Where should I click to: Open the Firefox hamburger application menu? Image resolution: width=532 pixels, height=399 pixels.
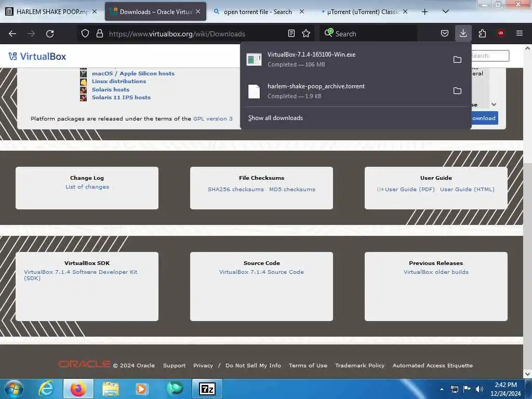click(520, 33)
